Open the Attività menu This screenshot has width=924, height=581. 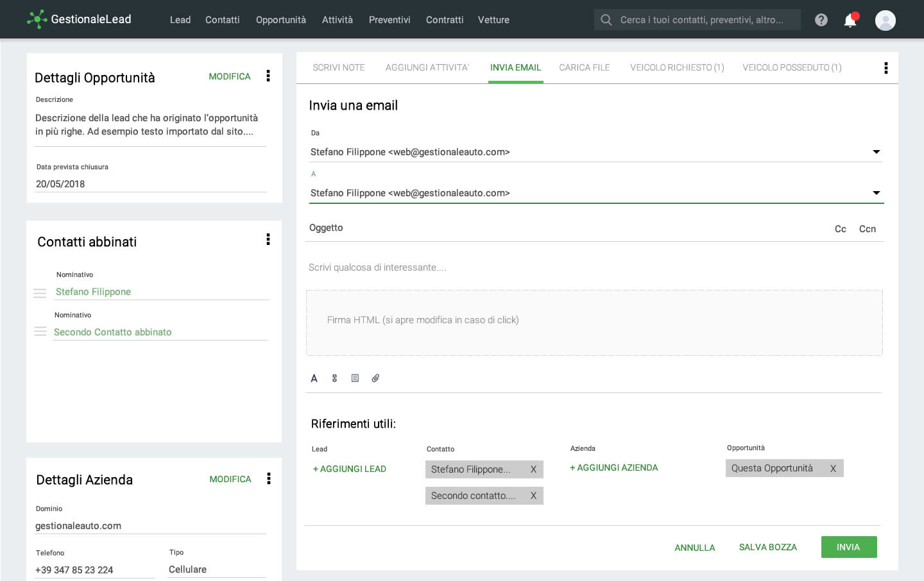click(338, 20)
